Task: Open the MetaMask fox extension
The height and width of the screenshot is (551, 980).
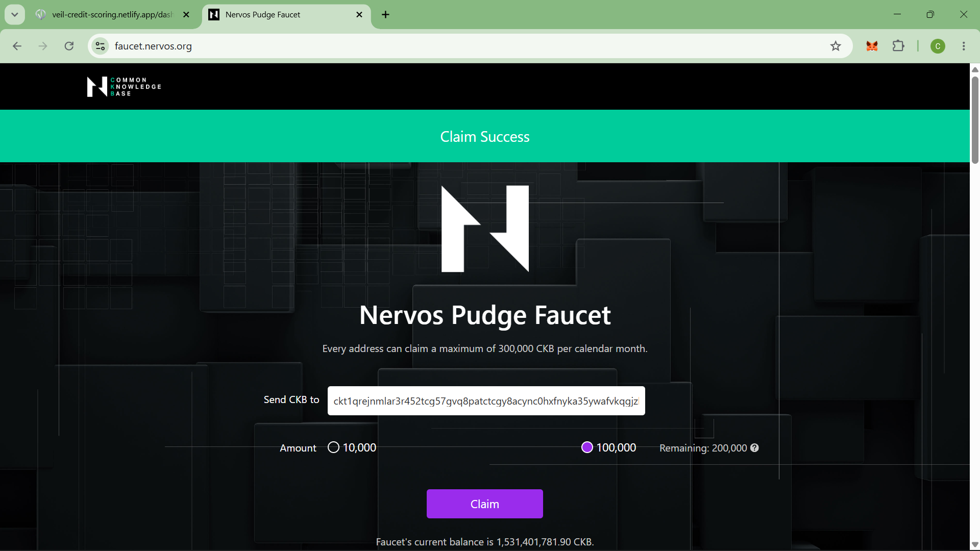Action: click(872, 46)
